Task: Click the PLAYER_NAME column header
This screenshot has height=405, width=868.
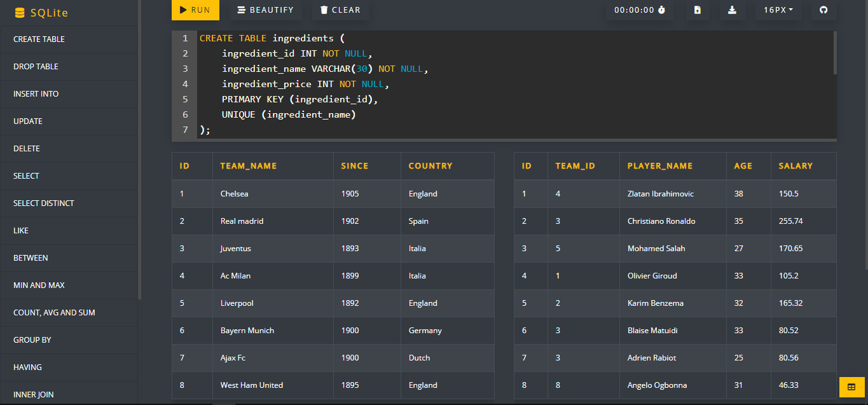Action: (673, 166)
